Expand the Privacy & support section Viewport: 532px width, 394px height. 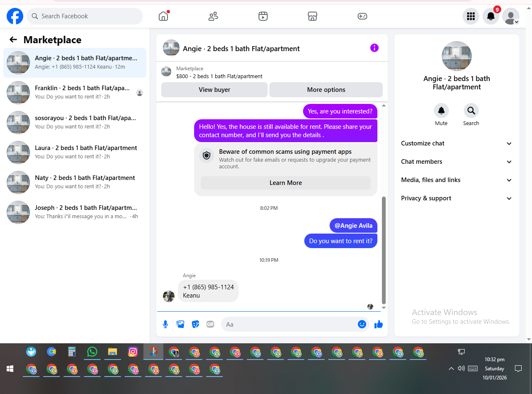click(457, 198)
